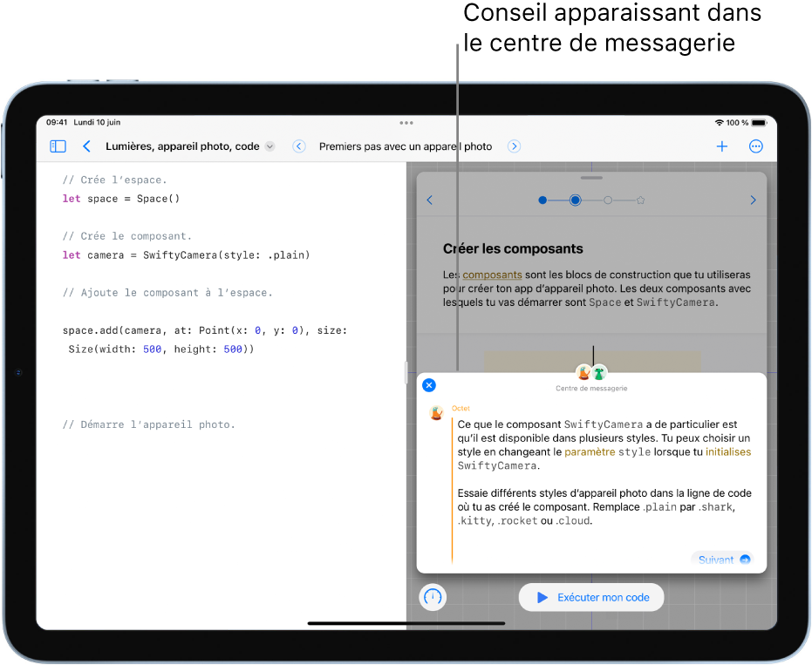Click the Suivant button
Screen dimensions: 812x665
722,560
